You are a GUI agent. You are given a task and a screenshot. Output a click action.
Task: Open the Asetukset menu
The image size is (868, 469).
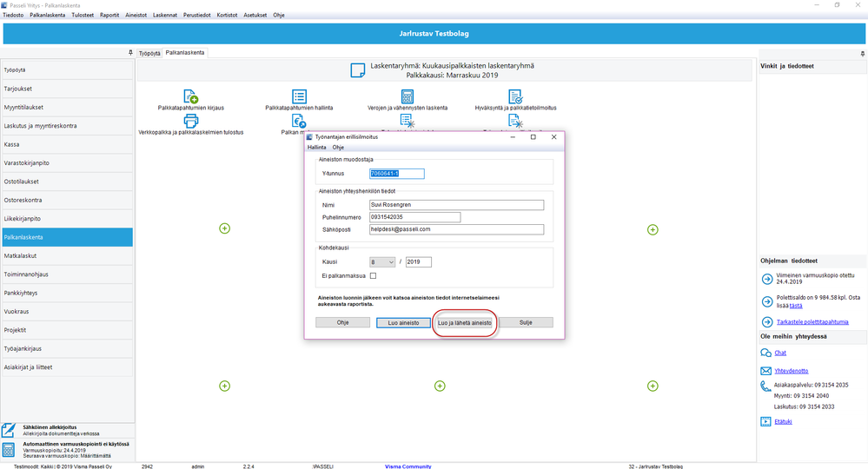255,15
